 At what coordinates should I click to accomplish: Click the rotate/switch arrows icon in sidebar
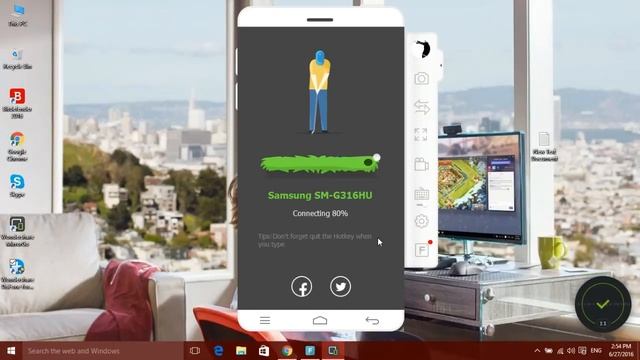click(421, 107)
